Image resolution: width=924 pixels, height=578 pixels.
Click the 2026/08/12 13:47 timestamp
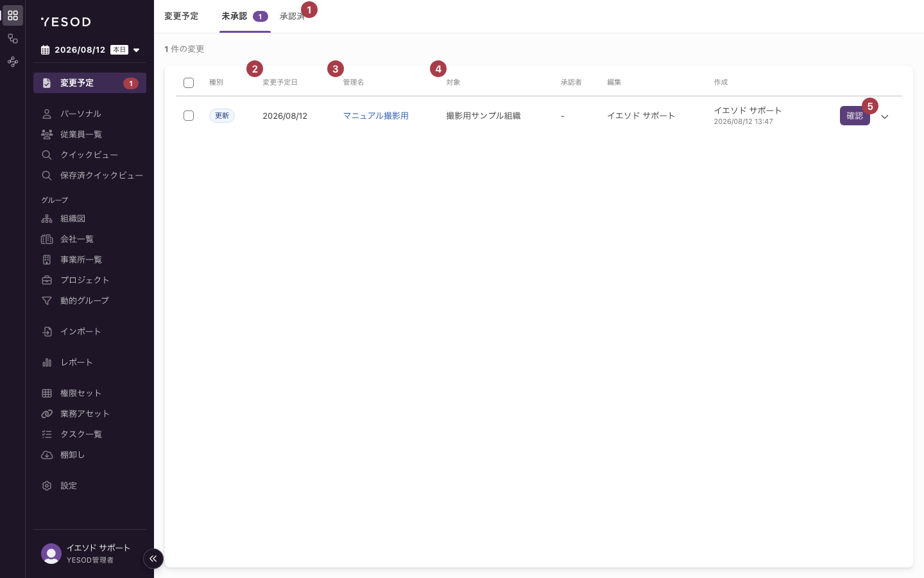pos(743,121)
